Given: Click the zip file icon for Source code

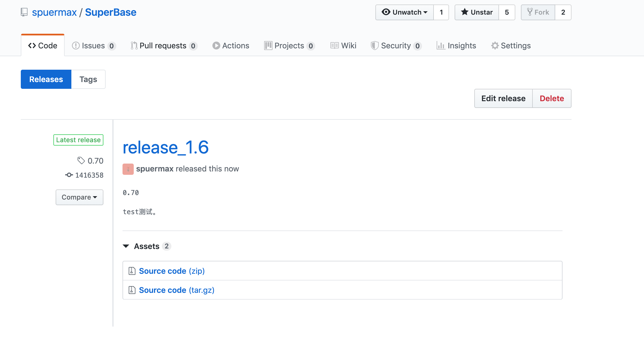Looking at the screenshot, I should tap(132, 271).
